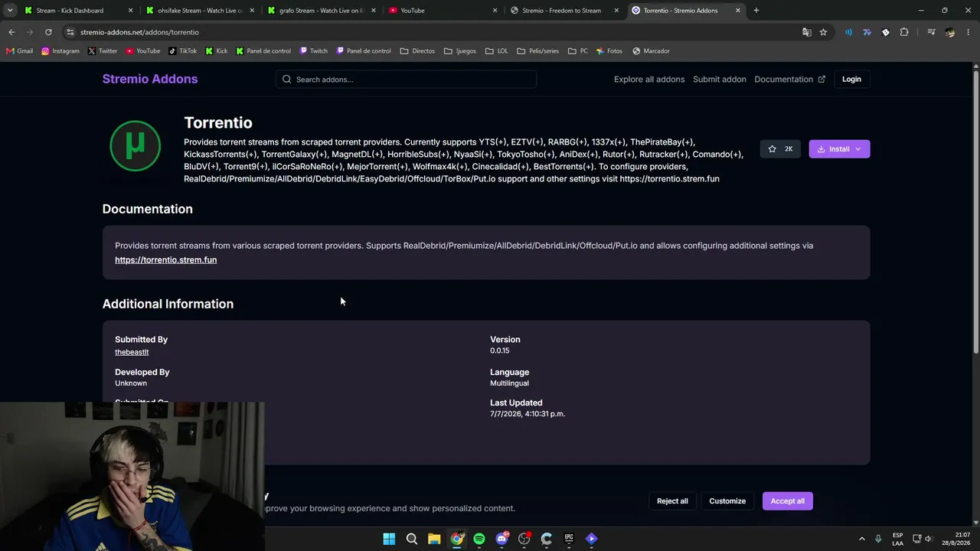Reject all cookies
Viewport: 980px width, 551px height.
click(672, 501)
